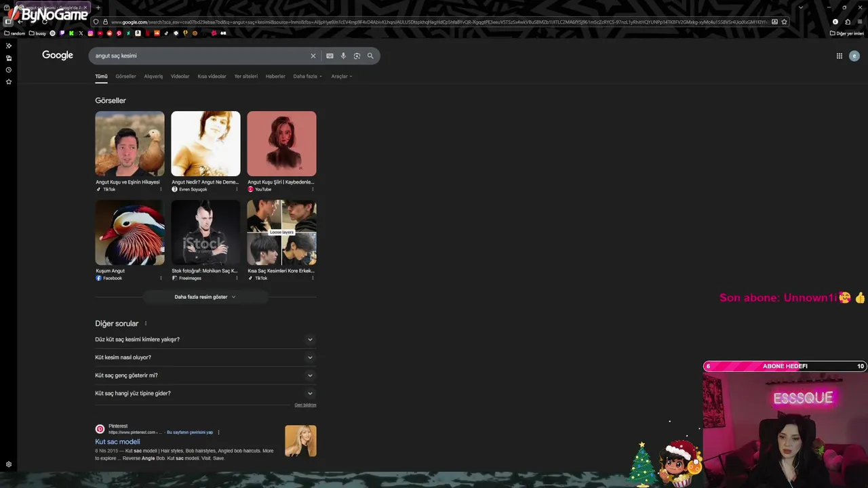The image size is (868, 488).
Task: Open the bussy bookmarks folder
Action: pyautogui.click(x=37, y=33)
